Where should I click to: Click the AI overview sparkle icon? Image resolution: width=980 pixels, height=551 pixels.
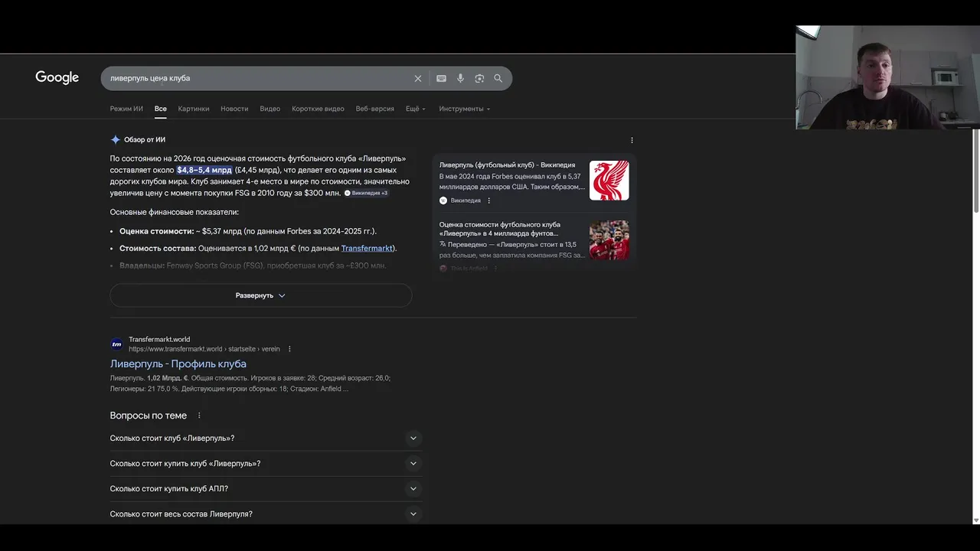tap(116, 139)
